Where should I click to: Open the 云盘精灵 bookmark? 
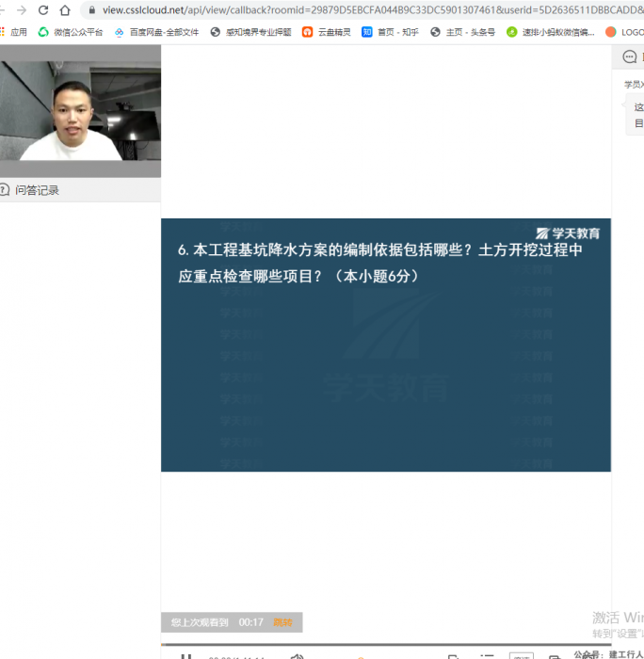(326, 32)
